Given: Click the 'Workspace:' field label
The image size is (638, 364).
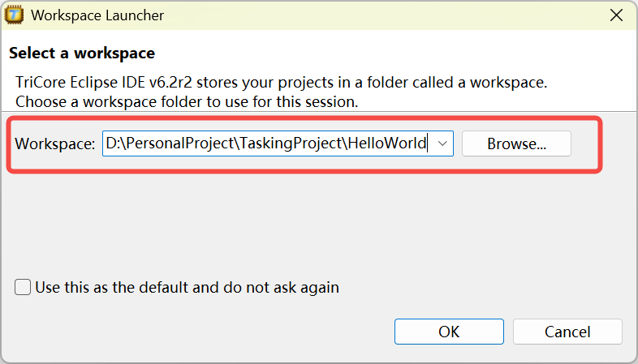Looking at the screenshot, I should (55, 143).
